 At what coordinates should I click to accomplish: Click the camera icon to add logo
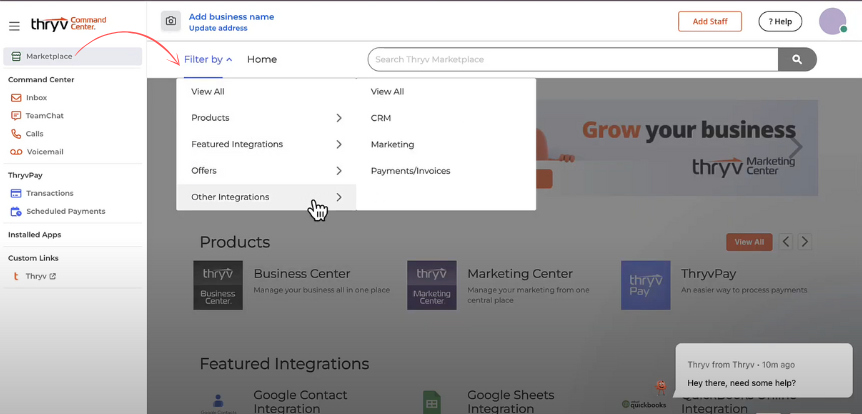click(x=171, y=21)
